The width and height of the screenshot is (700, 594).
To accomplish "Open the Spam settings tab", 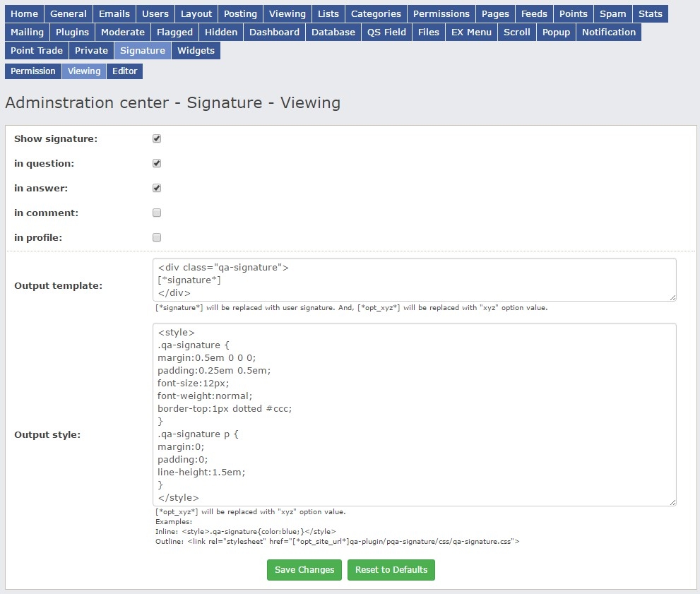I will coord(612,13).
